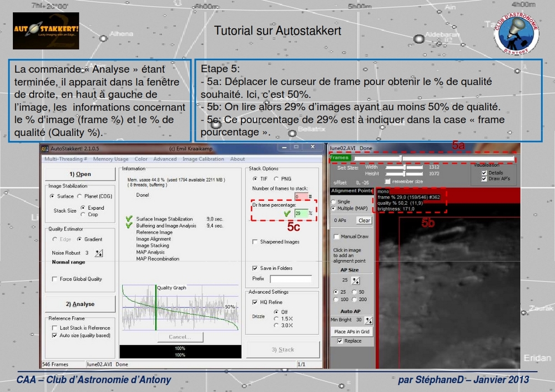555x392 pixels.
Task: Open the Multi-Threading menu
Action: coord(65,159)
